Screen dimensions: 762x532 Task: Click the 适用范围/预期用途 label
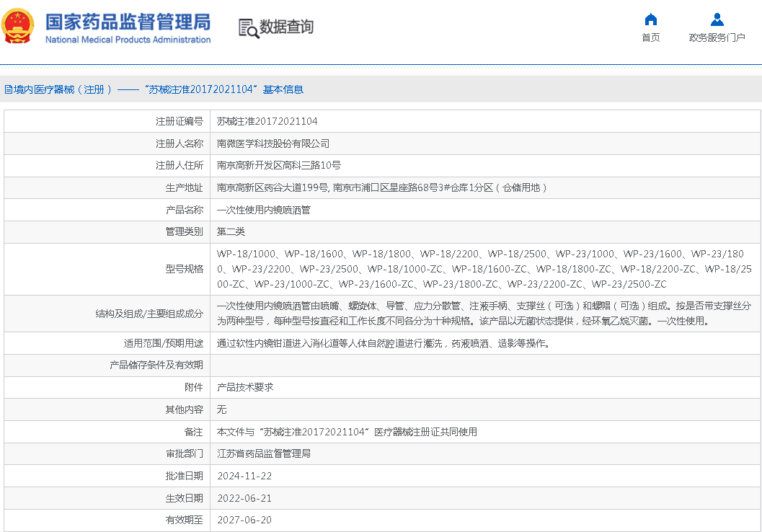click(x=163, y=343)
